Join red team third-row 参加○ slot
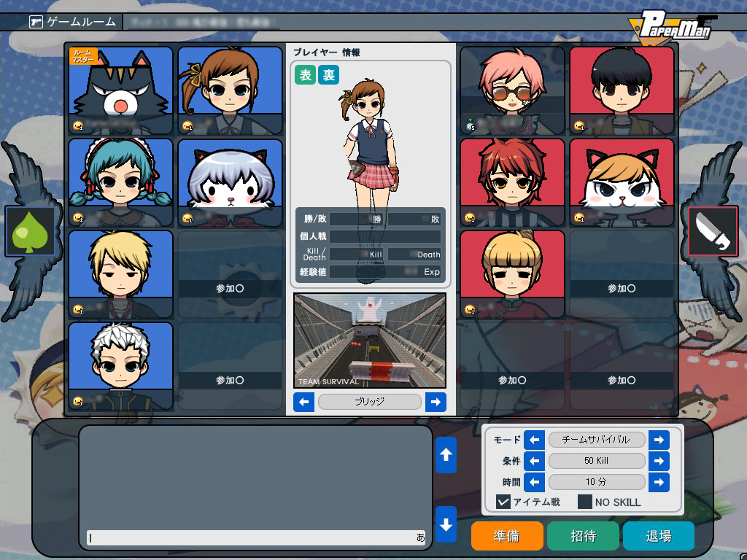This screenshot has height=560, width=747. [622, 274]
